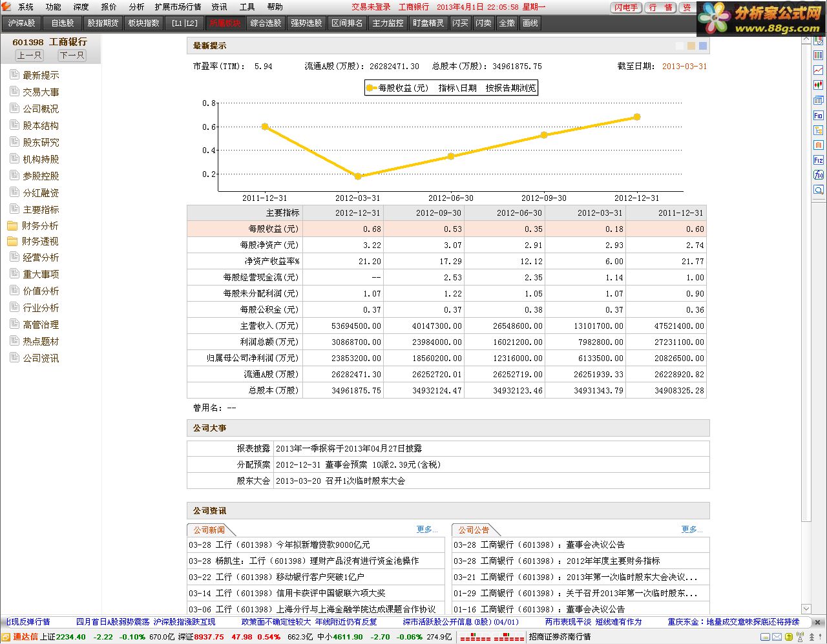Click the red-green market breadth indicator in status bar
Screen dimensions: 827x644
point(492,637)
